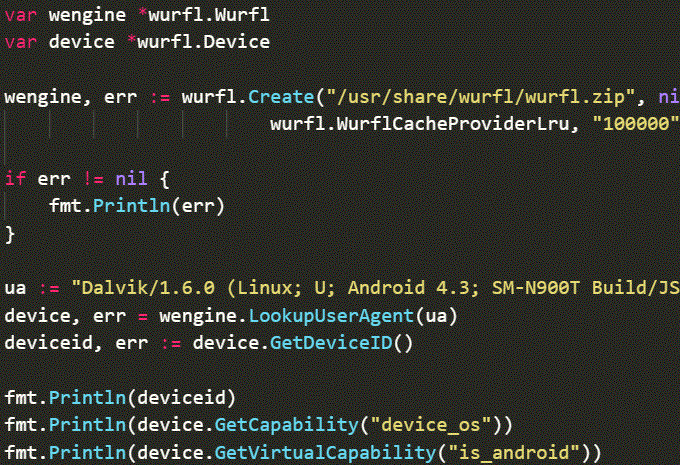Click the "wurfl.Wurfl" type name
Image resolution: width=680 pixels, height=465 pixels.
[209, 15]
